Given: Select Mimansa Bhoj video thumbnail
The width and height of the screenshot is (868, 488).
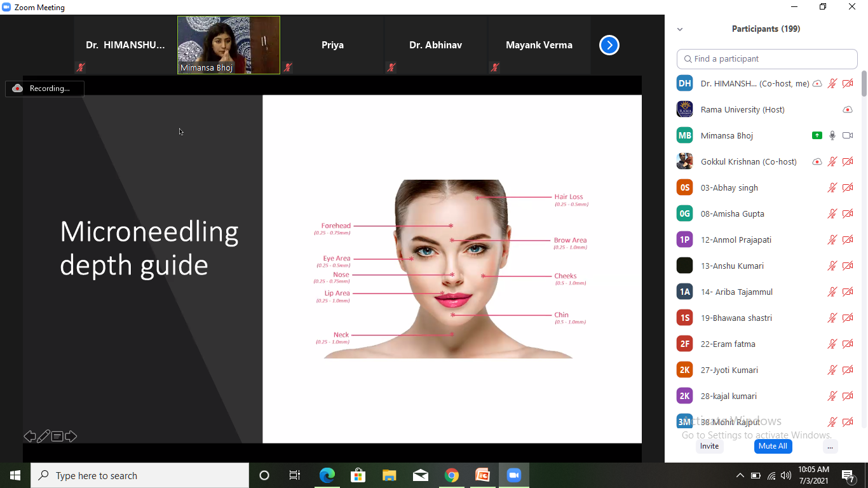Looking at the screenshot, I should click(x=229, y=45).
